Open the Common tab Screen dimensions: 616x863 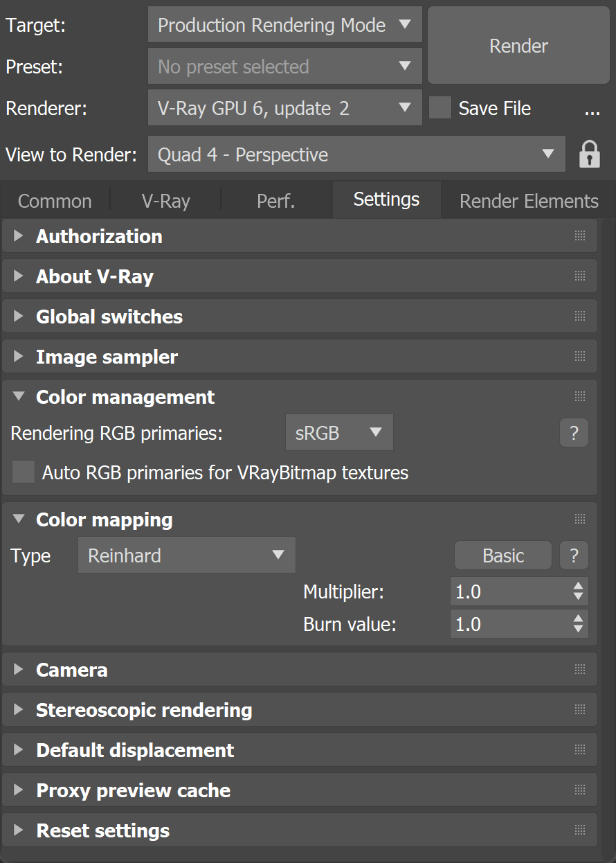[55, 200]
